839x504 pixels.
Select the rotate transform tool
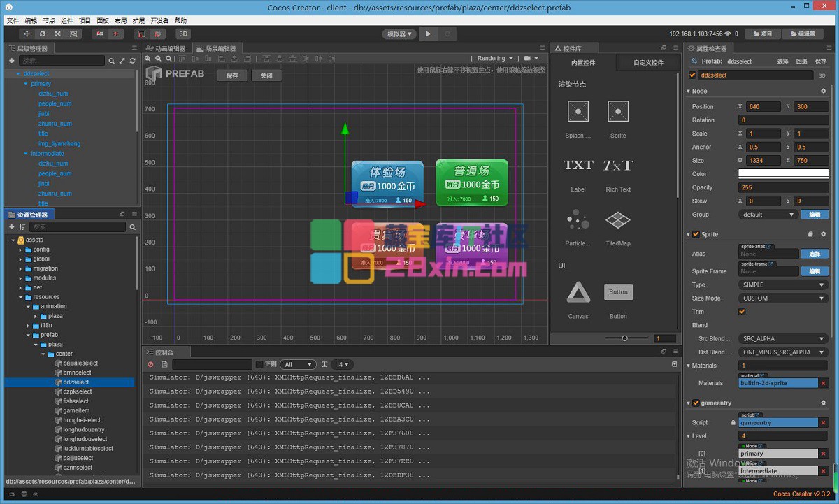(43, 34)
